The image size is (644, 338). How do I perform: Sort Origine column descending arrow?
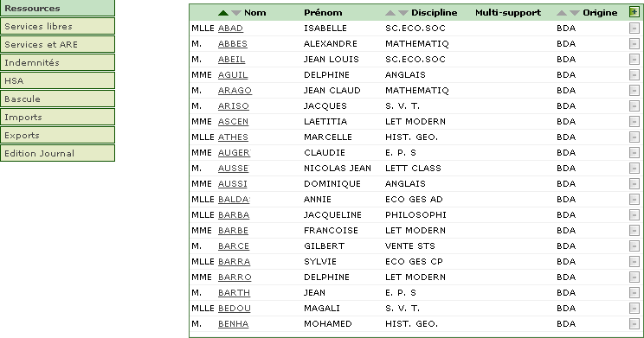575,13
